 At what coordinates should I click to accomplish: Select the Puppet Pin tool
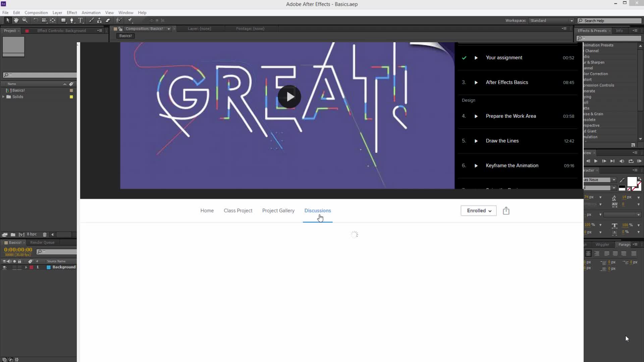click(x=130, y=20)
